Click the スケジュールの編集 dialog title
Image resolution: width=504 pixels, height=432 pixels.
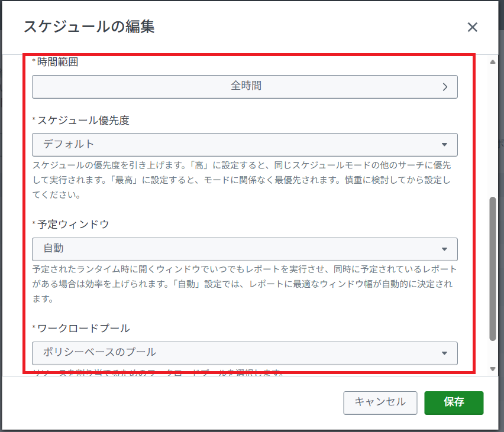tap(89, 27)
